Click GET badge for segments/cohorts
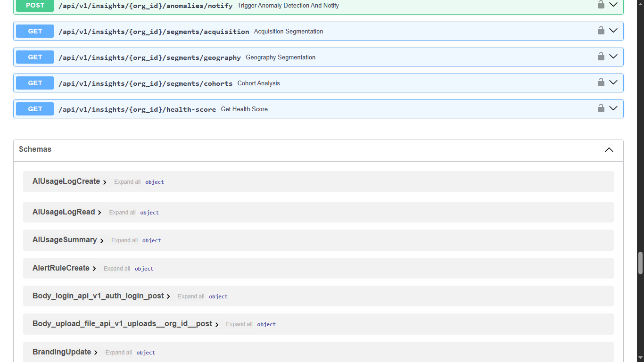Image resolution: width=644 pixels, height=362 pixels. [35, 83]
